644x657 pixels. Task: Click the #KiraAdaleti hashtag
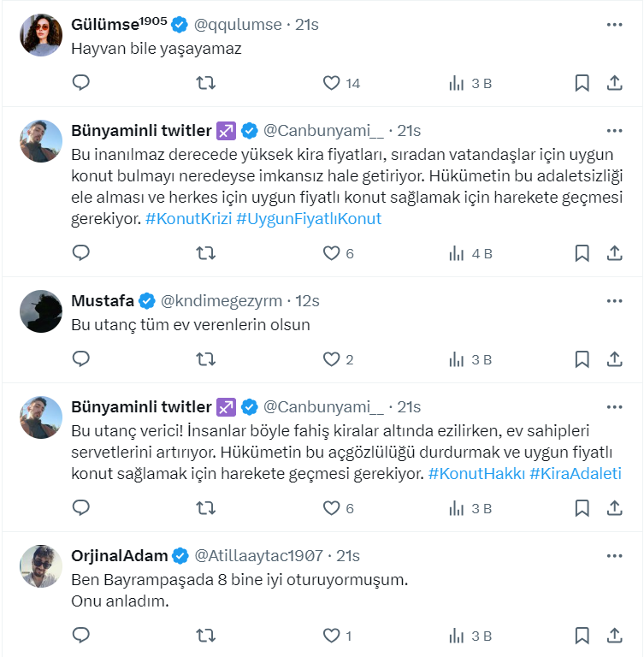click(x=576, y=473)
